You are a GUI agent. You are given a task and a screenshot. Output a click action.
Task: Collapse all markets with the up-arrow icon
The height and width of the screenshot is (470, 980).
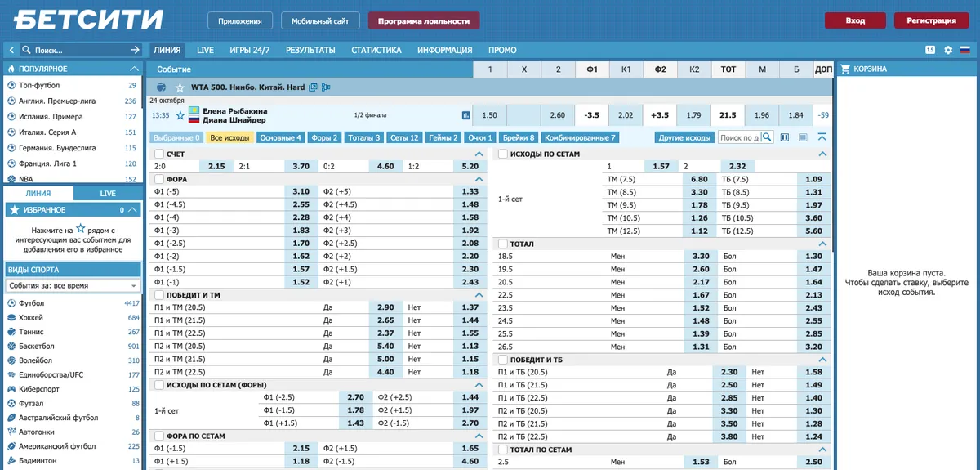point(822,137)
